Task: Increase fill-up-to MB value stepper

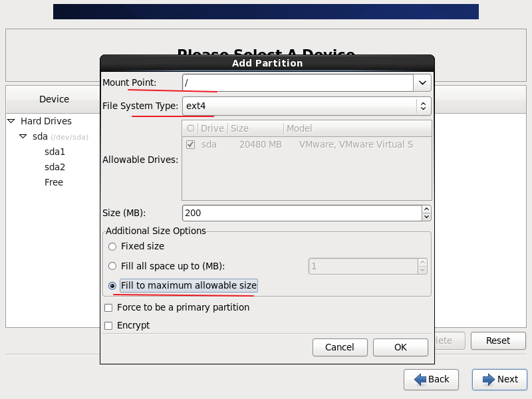Action: pos(422,262)
